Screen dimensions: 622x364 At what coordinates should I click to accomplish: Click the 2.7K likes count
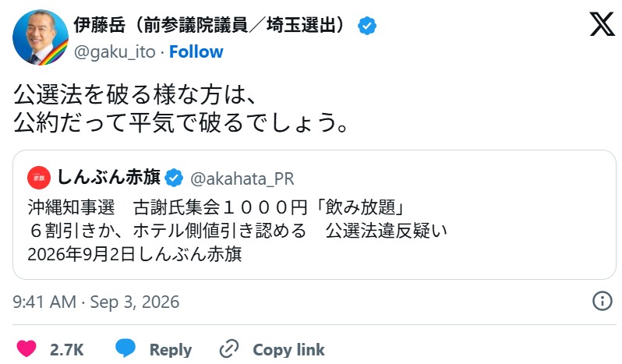pos(67,350)
